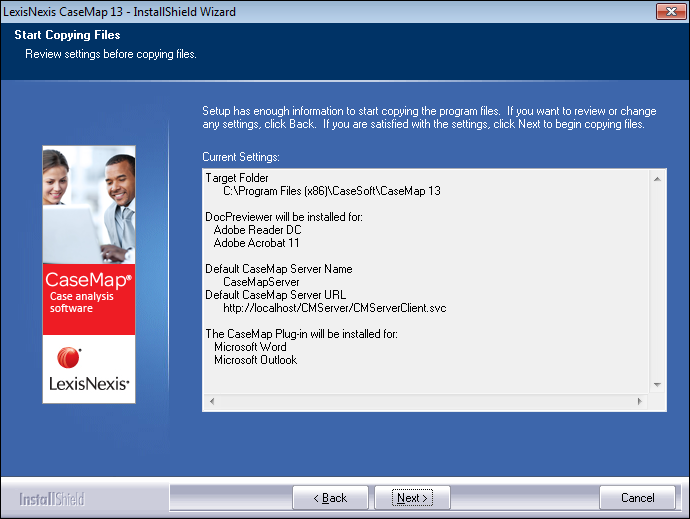Cancel the CaseMap installation
Image resolution: width=690 pixels, height=519 pixels.
(x=637, y=497)
